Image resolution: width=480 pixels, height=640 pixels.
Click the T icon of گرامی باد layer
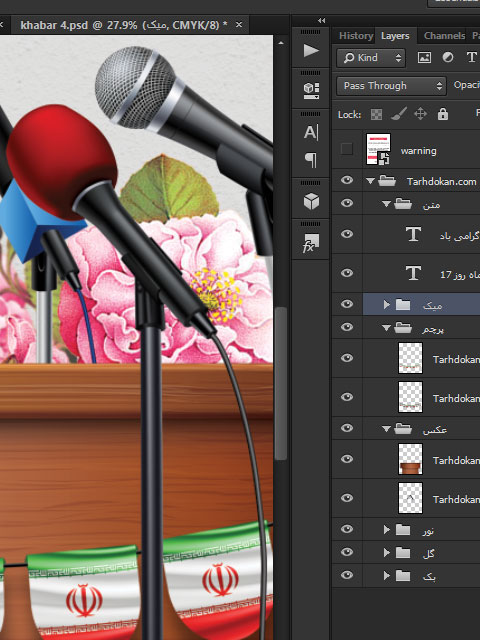click(413, 234)
